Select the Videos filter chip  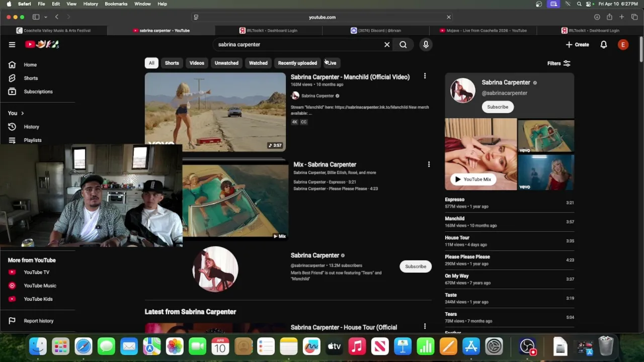point(197,63)
